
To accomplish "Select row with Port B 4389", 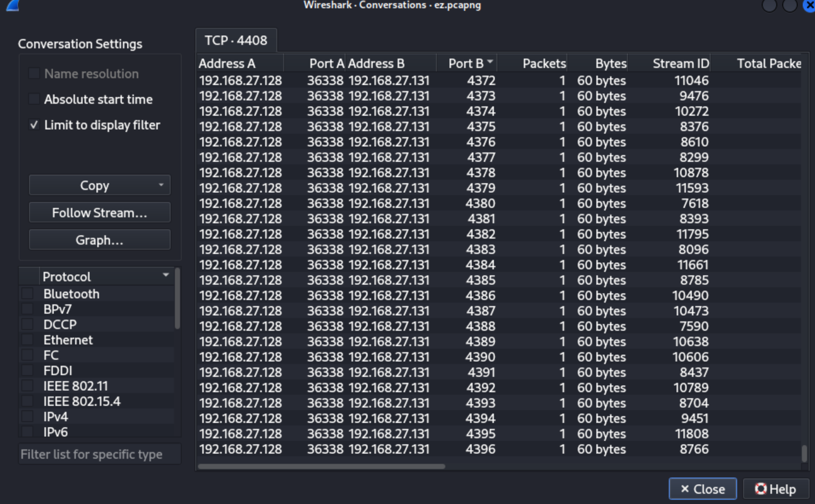I will coord(499,341).
